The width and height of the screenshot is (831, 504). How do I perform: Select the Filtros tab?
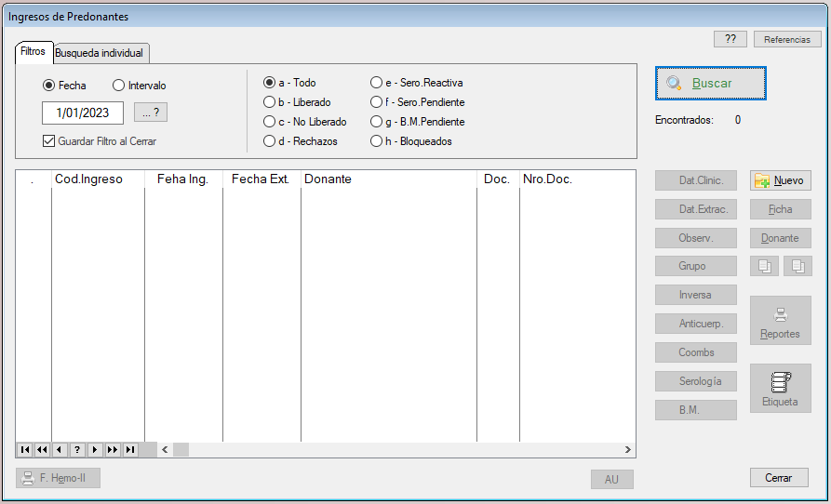coord(33,52)
